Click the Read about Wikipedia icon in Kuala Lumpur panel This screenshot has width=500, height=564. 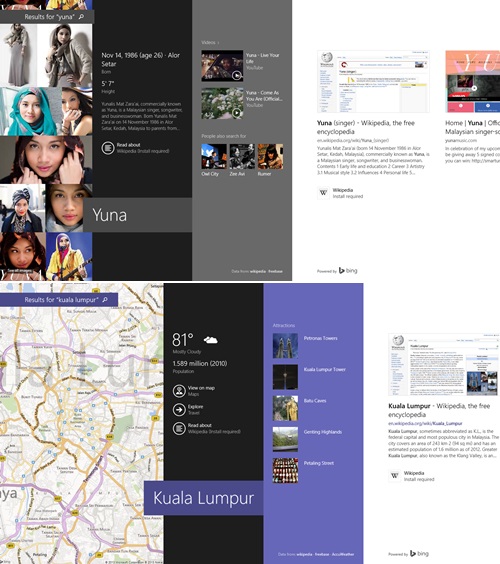(179, 428)
